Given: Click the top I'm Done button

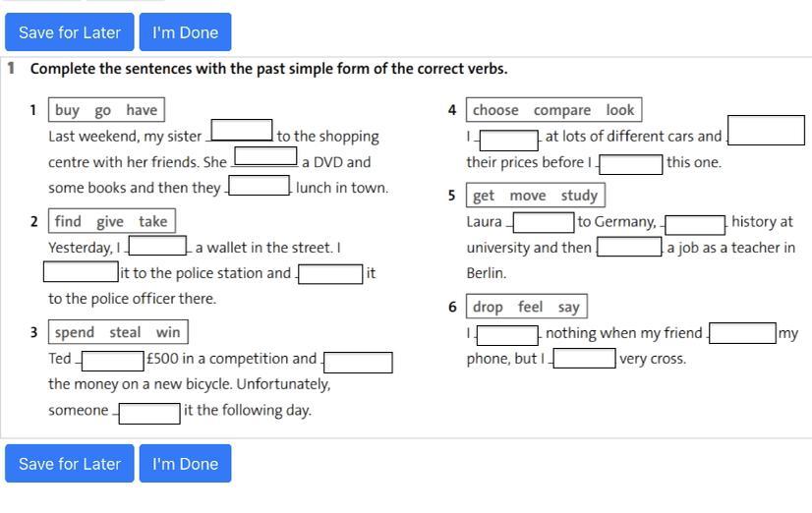Looking at the screenshot, I should 186,32.
